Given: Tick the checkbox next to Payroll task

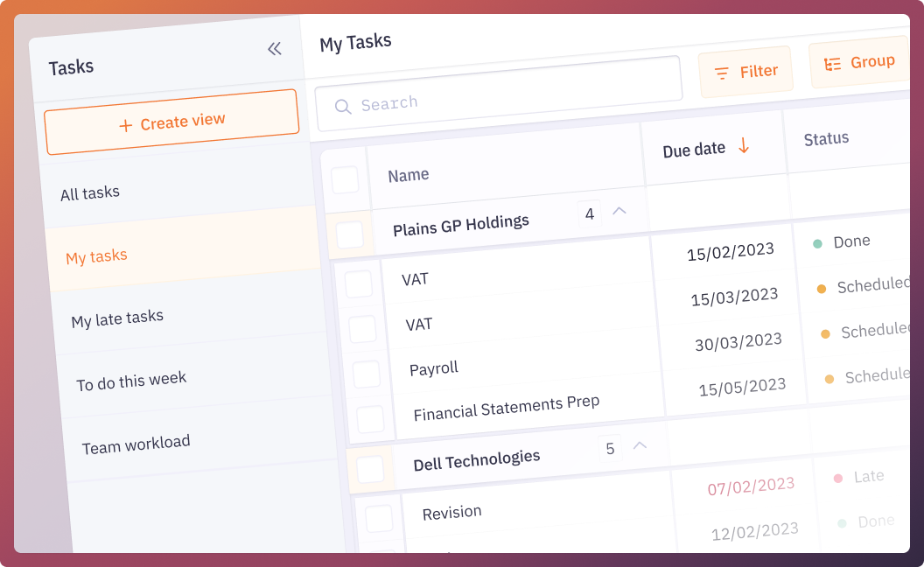Looking at the screenshot, I should point(365,374).
